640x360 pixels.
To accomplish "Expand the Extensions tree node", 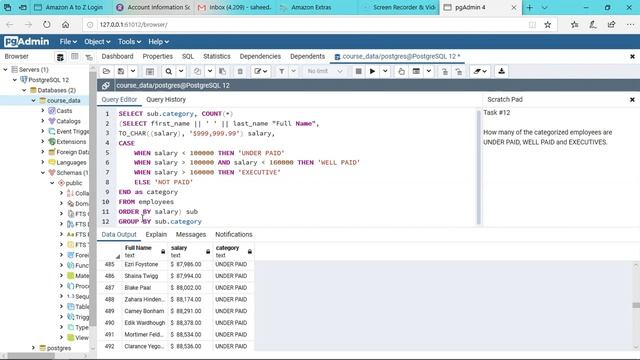I will click(42, 142).
